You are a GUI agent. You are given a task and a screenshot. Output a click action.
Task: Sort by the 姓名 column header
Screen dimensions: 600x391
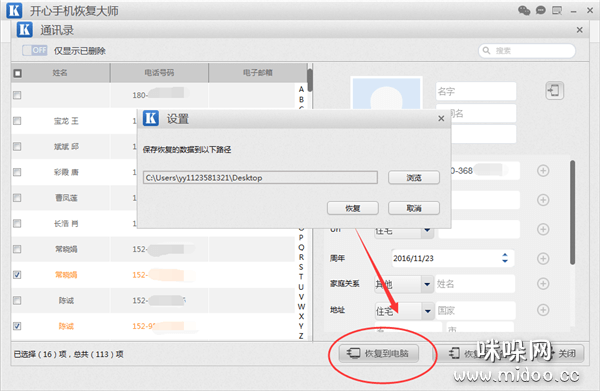[x=60, y=73]
